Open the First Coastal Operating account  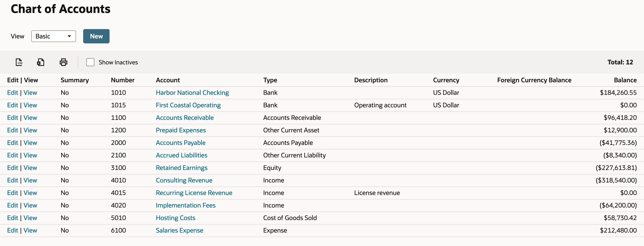(x=188, y=105)
